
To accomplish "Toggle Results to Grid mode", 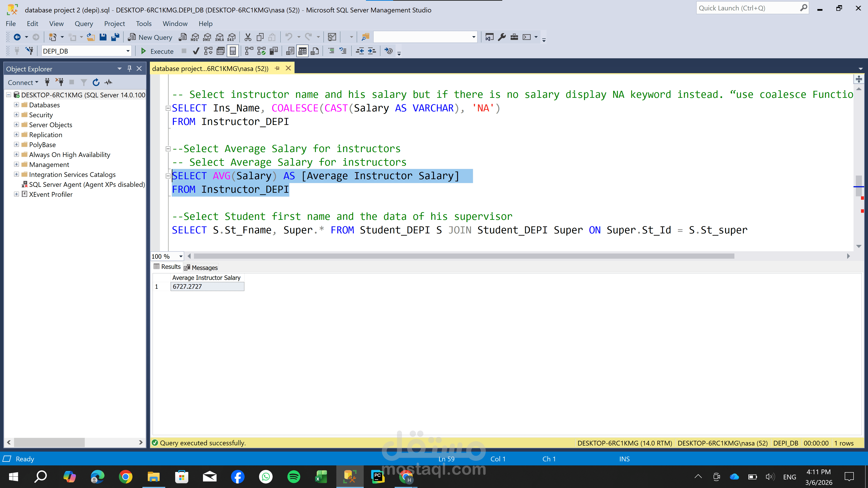I will [x=302, y=51].
